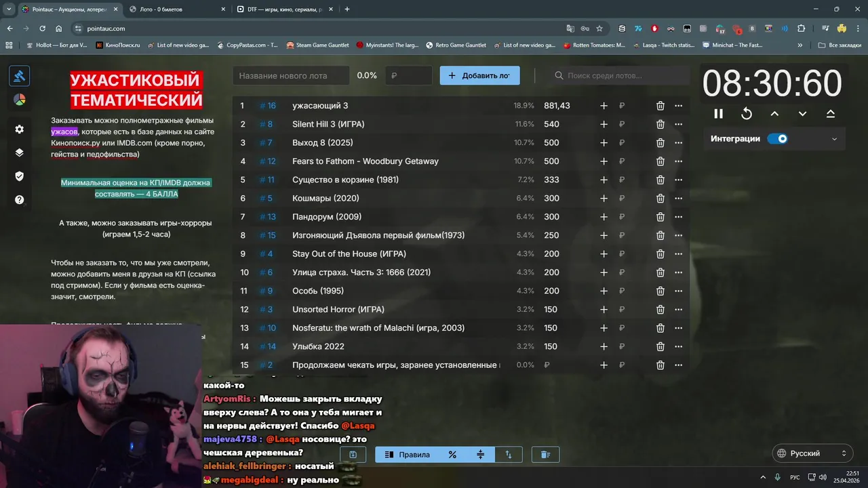Click the percent icon in bottom toolbar
The image size is (868, 488).
coord(452,455)
